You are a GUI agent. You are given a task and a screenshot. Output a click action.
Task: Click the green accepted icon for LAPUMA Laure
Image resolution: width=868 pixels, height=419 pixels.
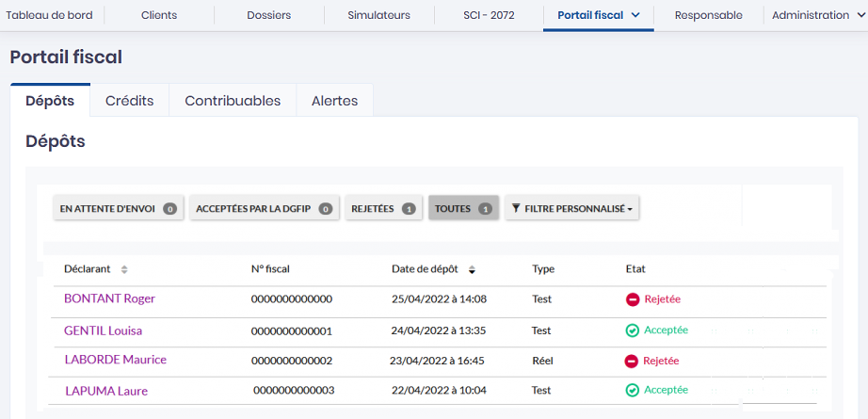pos(633,390)
